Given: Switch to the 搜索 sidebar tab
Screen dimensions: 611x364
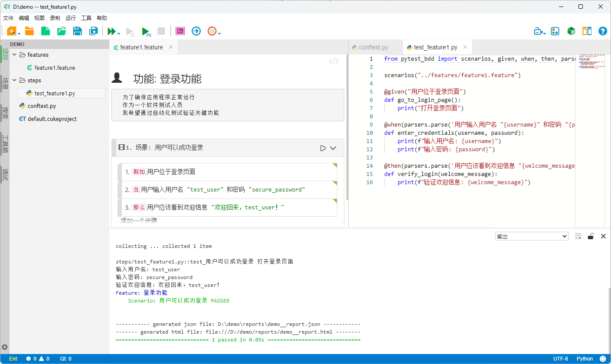Looking at the screenshot, I should pyautogui.click(x=5, y=112).
